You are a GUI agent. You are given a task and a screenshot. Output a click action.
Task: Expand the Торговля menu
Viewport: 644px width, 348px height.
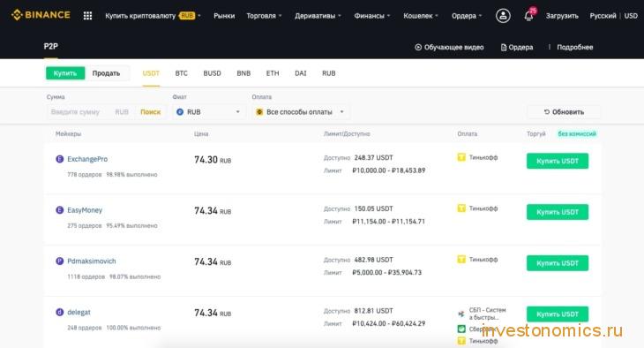pyautogui.click(x=264, y=16)
